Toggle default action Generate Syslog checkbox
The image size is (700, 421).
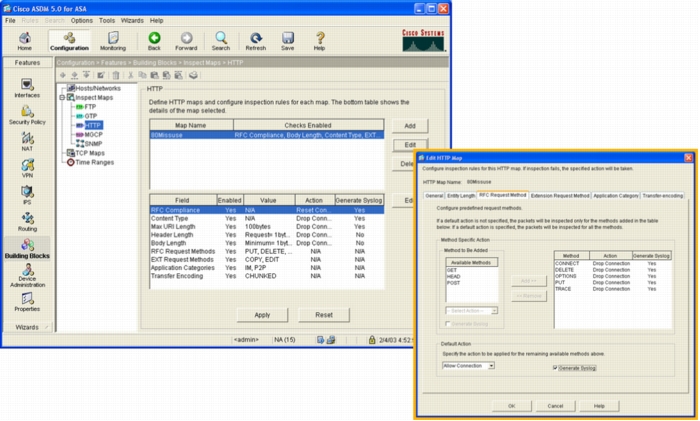click(555, 368)
